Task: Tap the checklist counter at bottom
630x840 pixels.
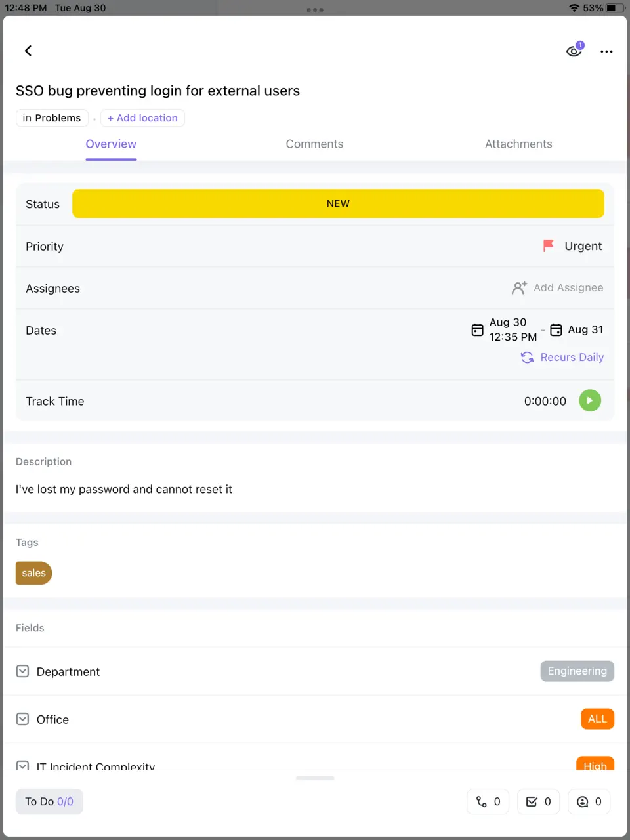Action: [x=539, y=801]
